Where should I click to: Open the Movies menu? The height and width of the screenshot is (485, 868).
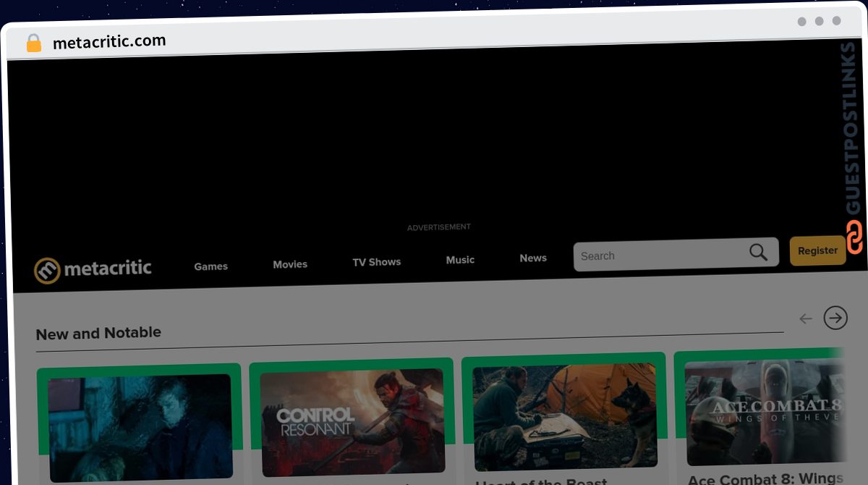click(x=290, y=264)
